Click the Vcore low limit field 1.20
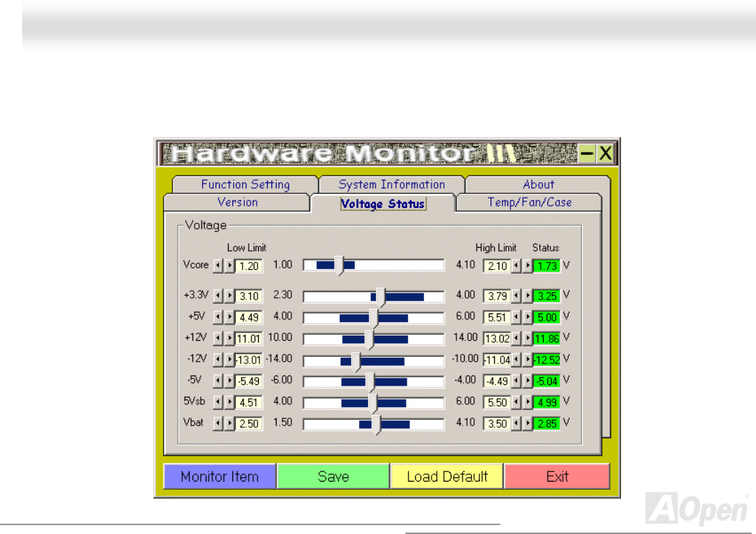 pos(249,266)
